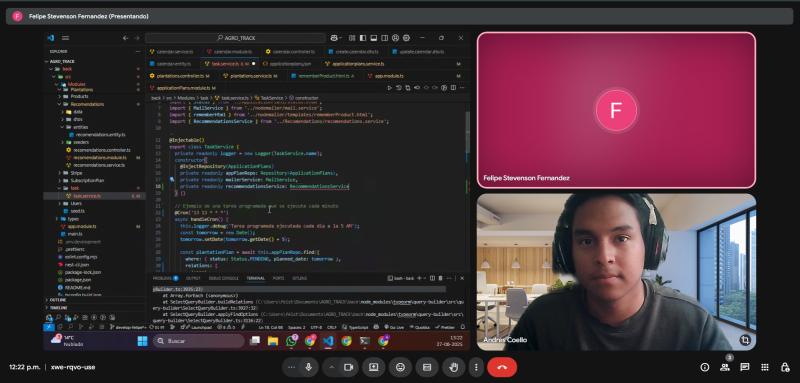Click the split editor icon in editor toolbar
This screenshot has width=800, height=383.
pyautogui.click(x=452, y=88)
